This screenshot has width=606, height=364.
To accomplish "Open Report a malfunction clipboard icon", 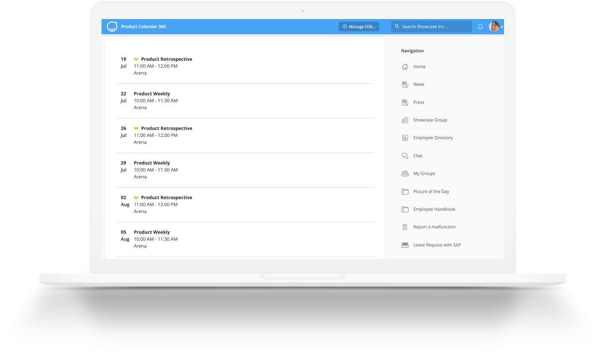I will coord(405,227).
